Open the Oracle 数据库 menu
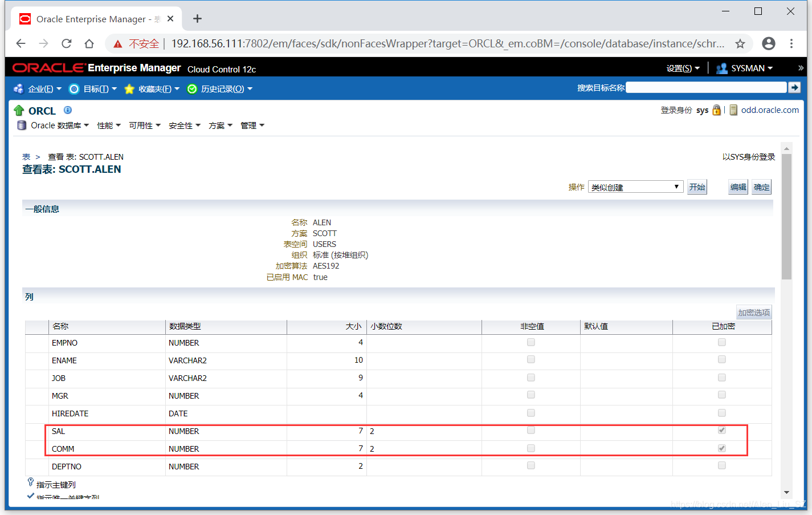This screenshot has height=515, width=812. pyautogui.click(x=60, y=125)
